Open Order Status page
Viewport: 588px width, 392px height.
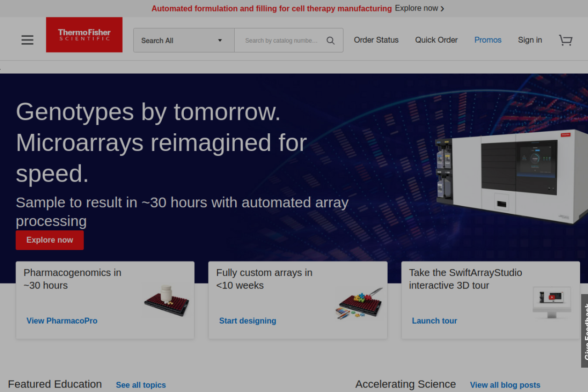tap(376, 40)
